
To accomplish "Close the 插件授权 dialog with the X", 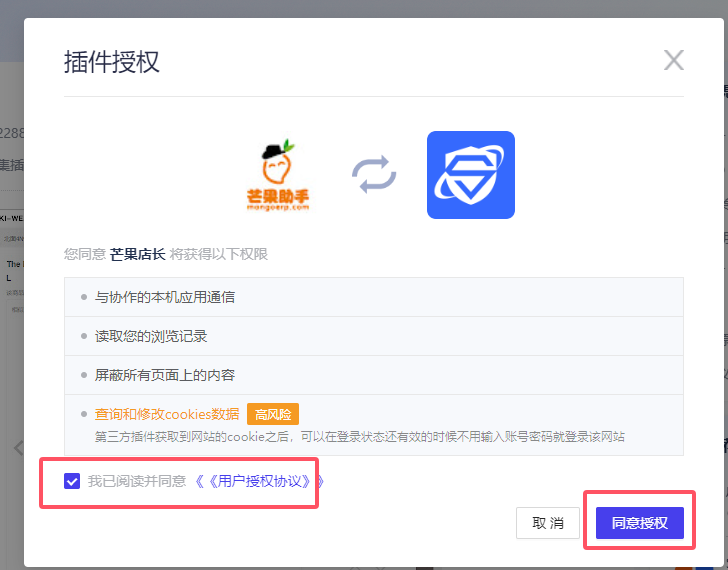I will tap(674, 60).
